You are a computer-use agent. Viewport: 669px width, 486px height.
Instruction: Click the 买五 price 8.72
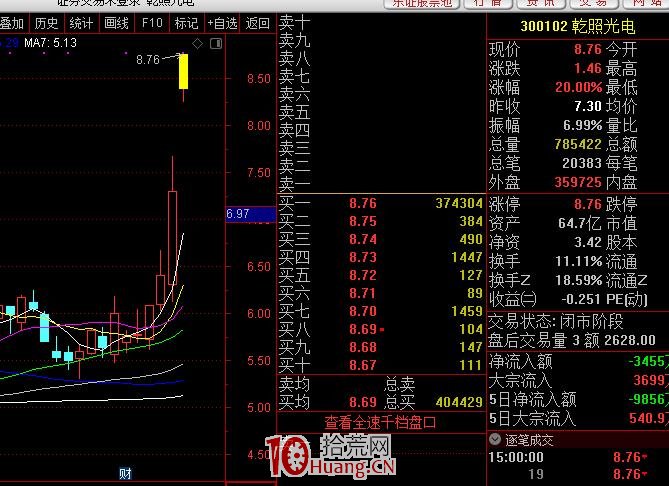363,275
